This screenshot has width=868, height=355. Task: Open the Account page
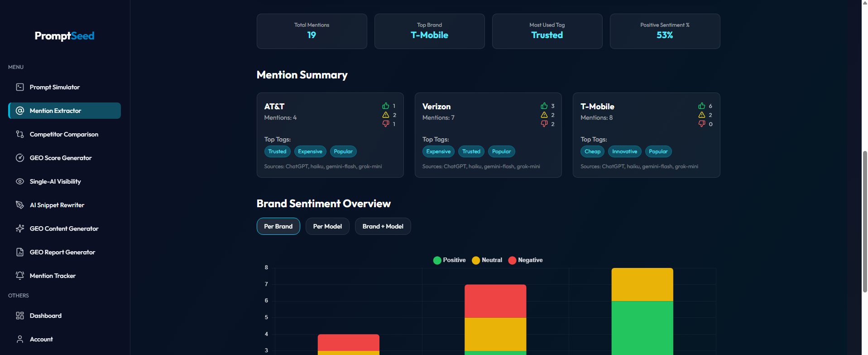(x=64, y=339)
